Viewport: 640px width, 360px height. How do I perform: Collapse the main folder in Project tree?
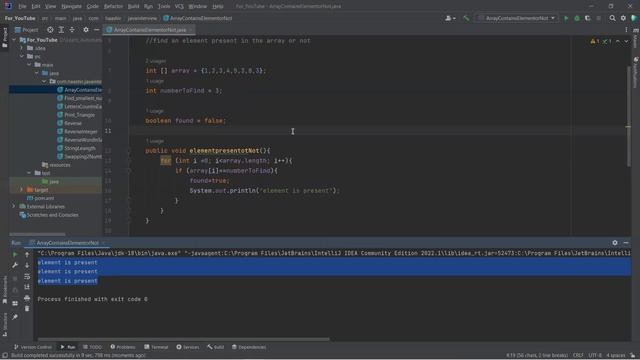point(29,65)
